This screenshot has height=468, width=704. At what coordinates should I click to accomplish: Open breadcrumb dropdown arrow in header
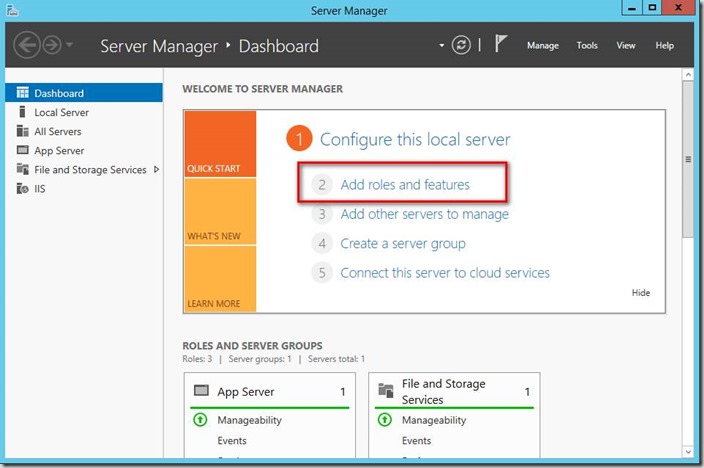tap(441, 46)
